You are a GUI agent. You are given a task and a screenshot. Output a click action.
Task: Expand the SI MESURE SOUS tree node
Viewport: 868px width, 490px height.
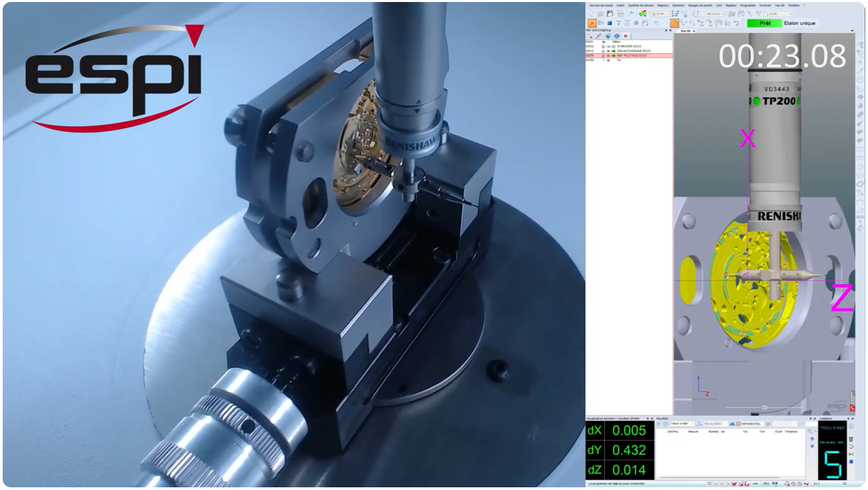coord(602,46)
